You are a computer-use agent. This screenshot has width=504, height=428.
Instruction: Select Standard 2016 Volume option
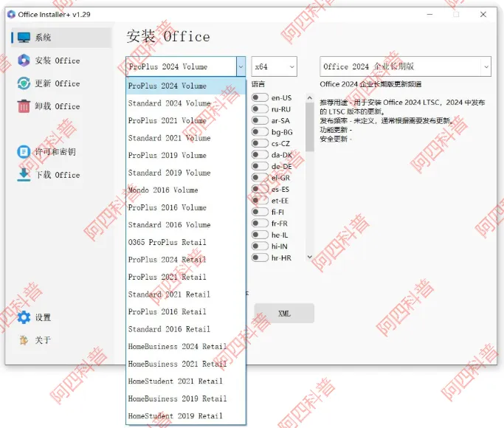pyautogui.click(x=186, y=224)
